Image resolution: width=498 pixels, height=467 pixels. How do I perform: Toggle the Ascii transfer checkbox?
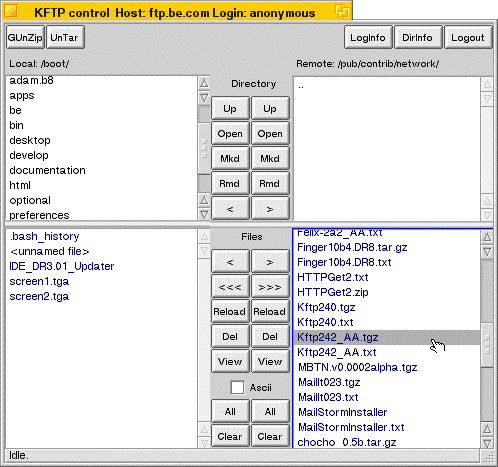[237, 387]
